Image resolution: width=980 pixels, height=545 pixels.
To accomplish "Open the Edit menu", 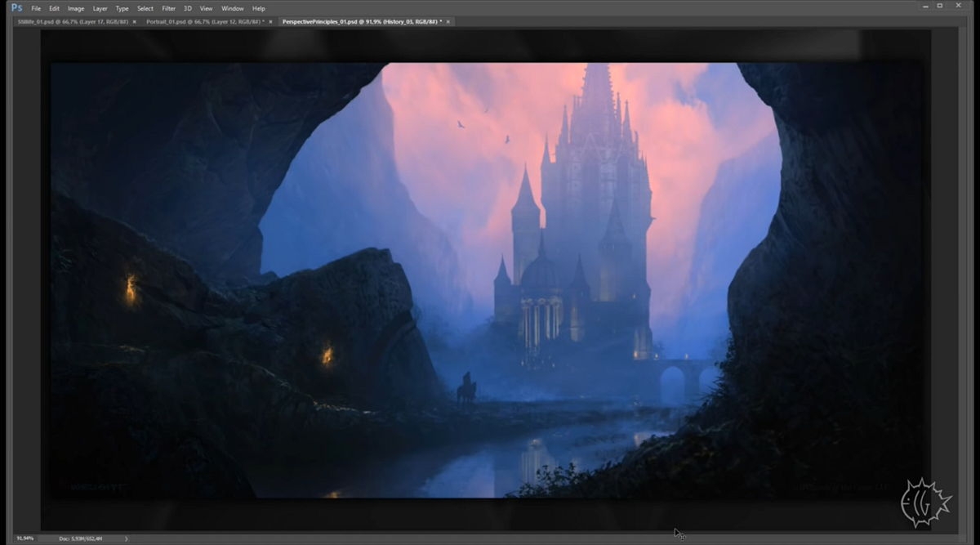I will 55,8.
